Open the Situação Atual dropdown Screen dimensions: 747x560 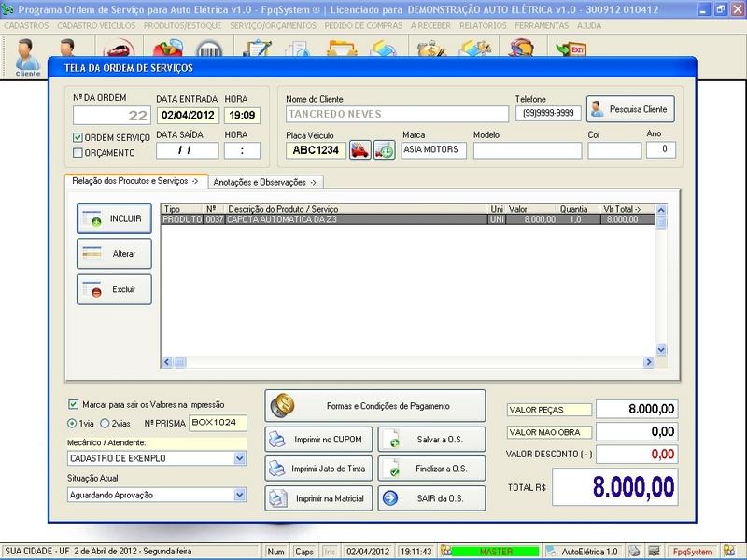click(240, 495)
